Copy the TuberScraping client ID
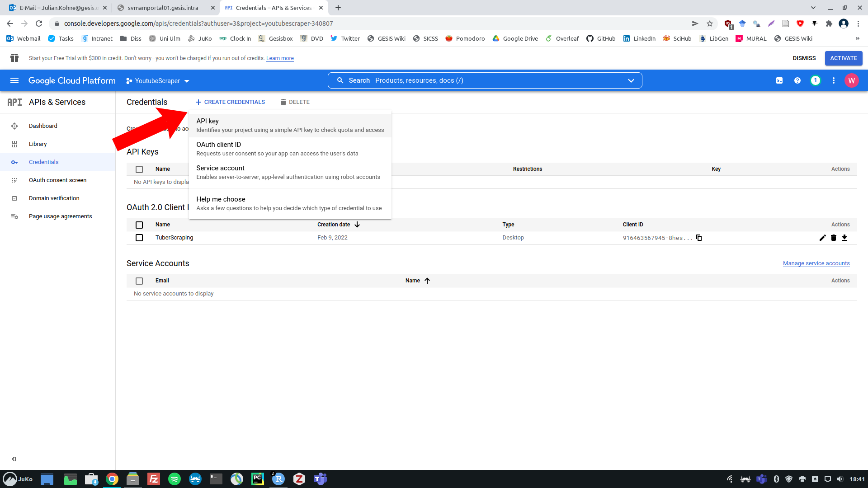 (x=699, y=238)
